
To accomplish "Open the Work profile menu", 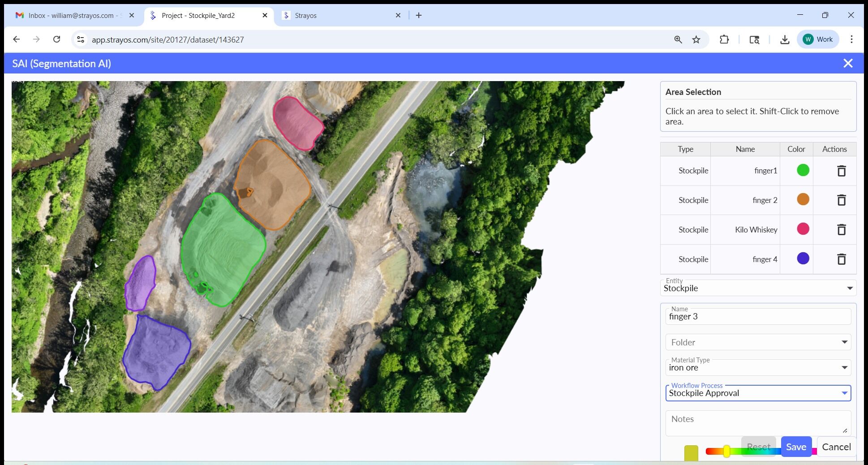I will pyautogui.click(x=818, y=39).
